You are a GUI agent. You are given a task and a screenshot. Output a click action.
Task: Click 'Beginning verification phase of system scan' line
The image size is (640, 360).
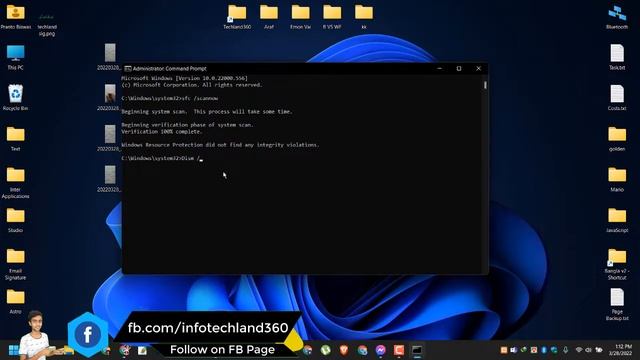tap(187, 125)
